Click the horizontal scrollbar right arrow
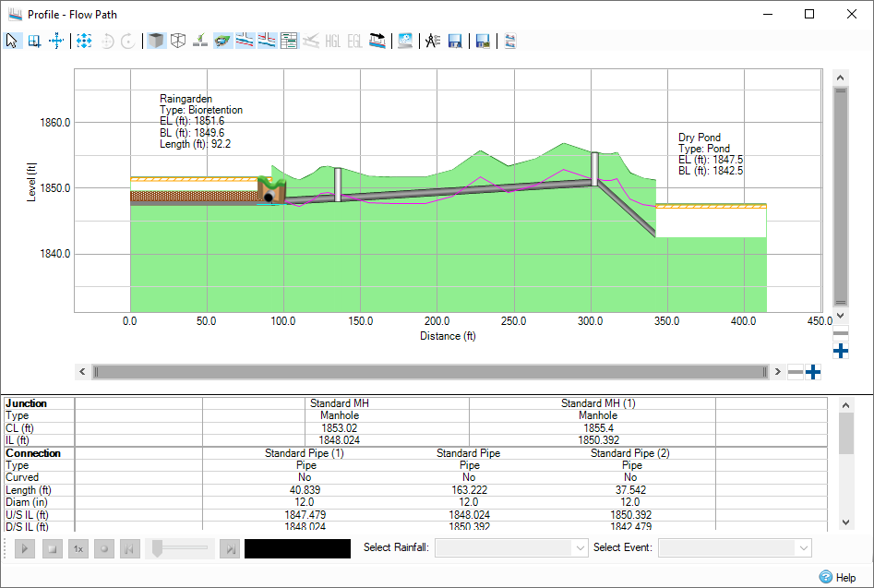The image size is (874, 588). pos(778,372)
